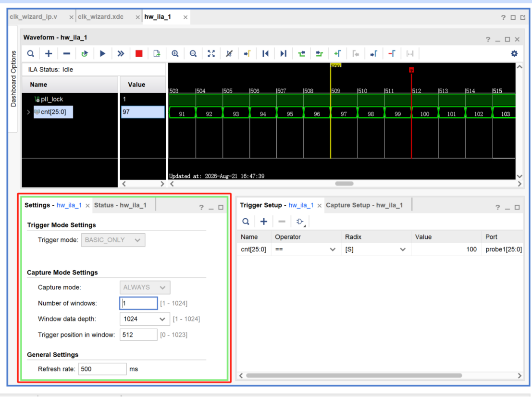
Task: Open the trigger condition logic gate menu
Action: (300, 222)
